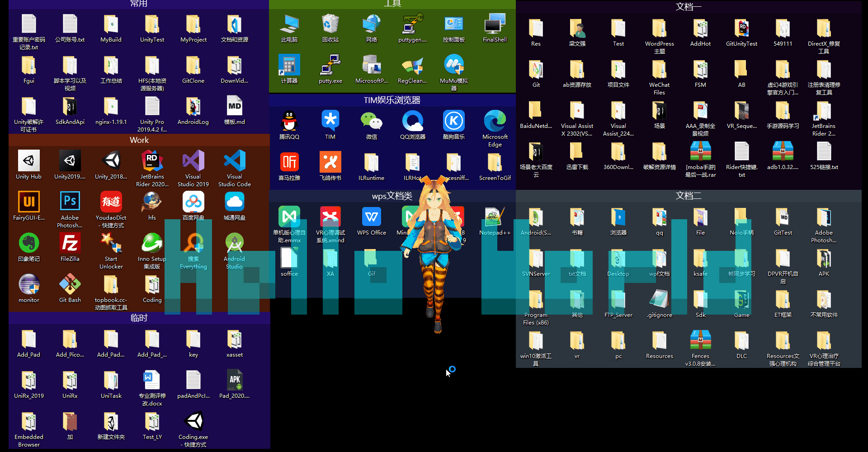Select the monitor icon

pos(29,288)
